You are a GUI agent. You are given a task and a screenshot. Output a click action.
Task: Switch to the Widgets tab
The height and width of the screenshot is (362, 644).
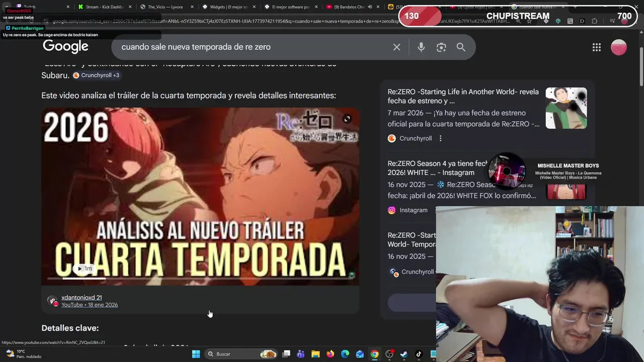point(229,7)
